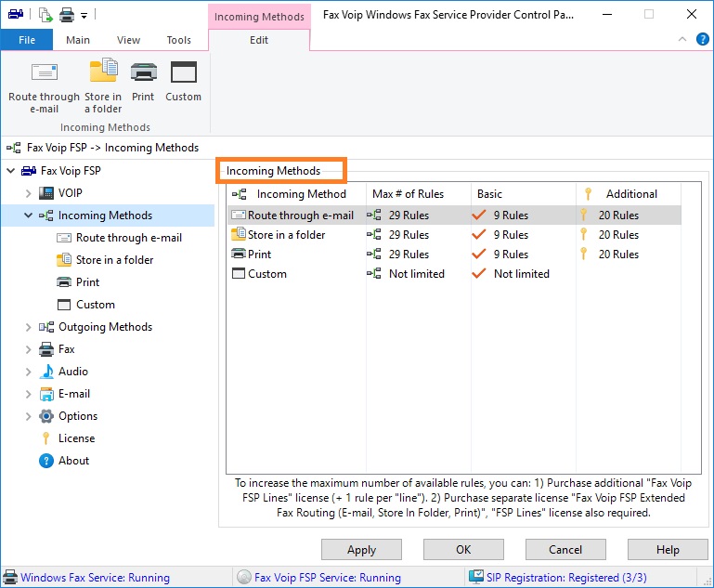Click Windows Fax Service status icon

(10, 578)
